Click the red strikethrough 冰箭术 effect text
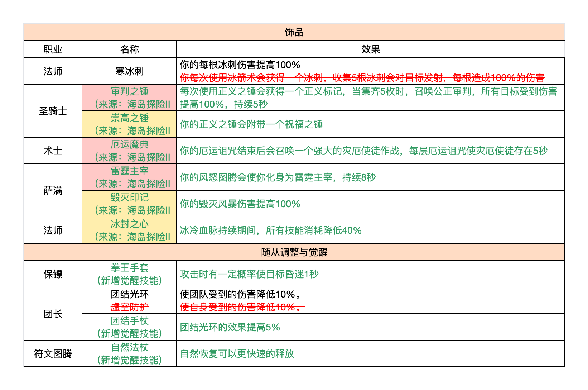The width and height of the screenshot is (588, 390). 362,77
